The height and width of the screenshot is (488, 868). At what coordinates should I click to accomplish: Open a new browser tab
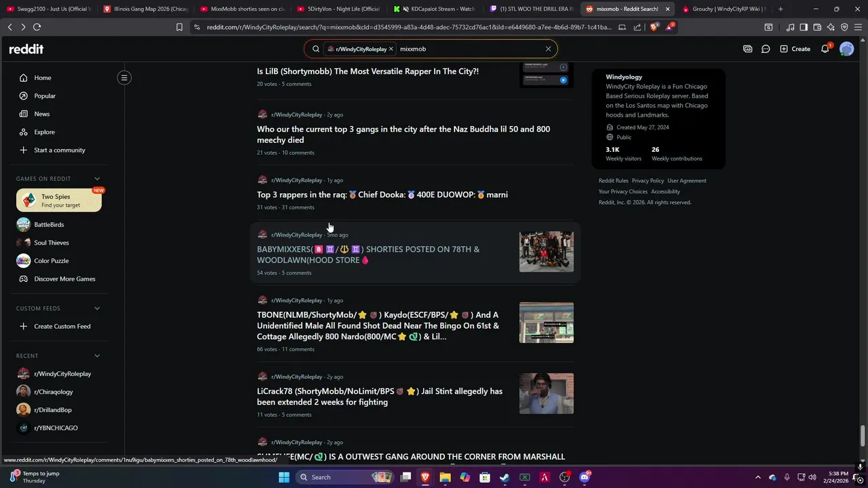[x=781, y=9]
